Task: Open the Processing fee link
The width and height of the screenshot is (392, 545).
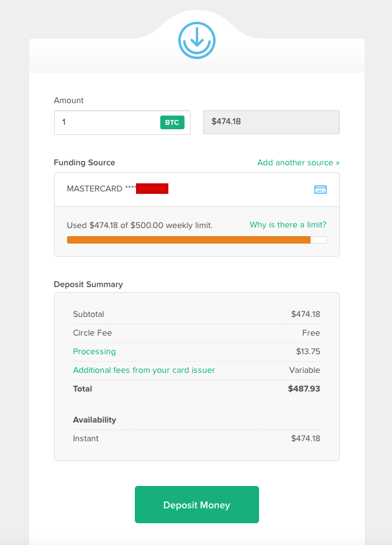Action: pos(94,351)
